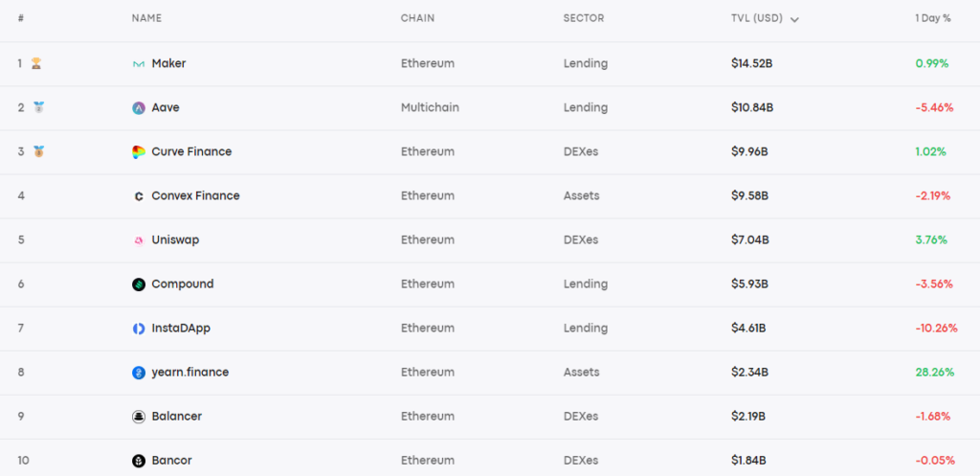Click the Balancer logo icon
This screenshot has width=980, height=476.
pos(139,417)
